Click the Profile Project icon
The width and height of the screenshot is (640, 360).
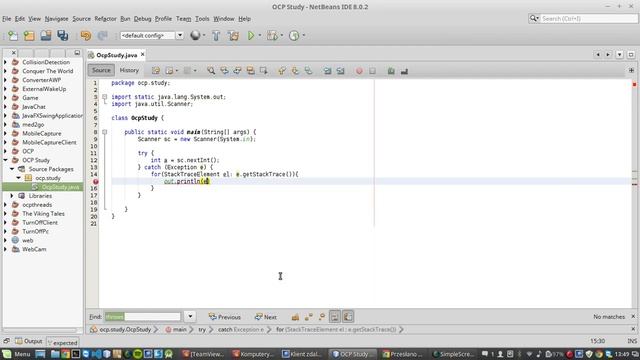(x=294, y=36)
